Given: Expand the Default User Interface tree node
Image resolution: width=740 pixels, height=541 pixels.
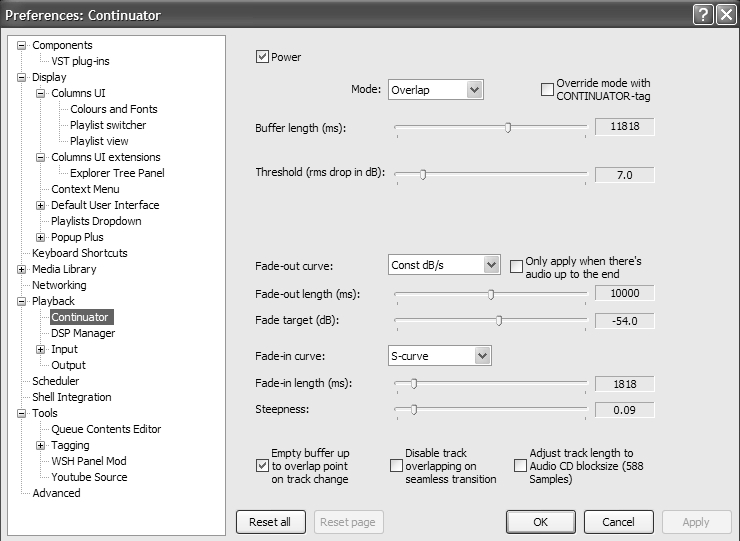Looking at the screenshot, I should click(x=41, y=205).
